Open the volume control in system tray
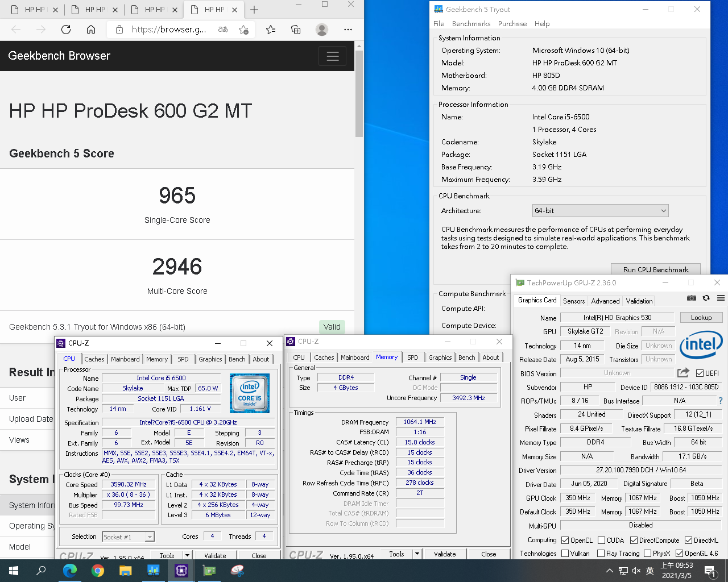The image size is (728, 582). (636, 571)
